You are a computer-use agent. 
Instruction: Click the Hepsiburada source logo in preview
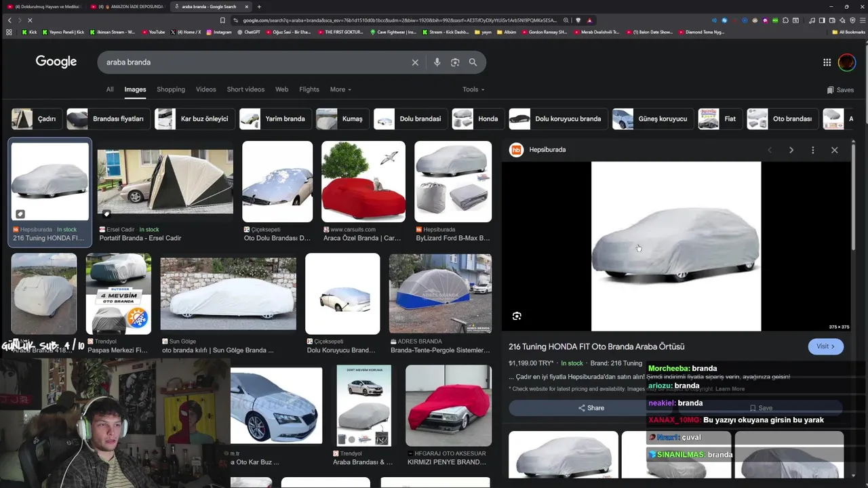[x=517, y=150]
